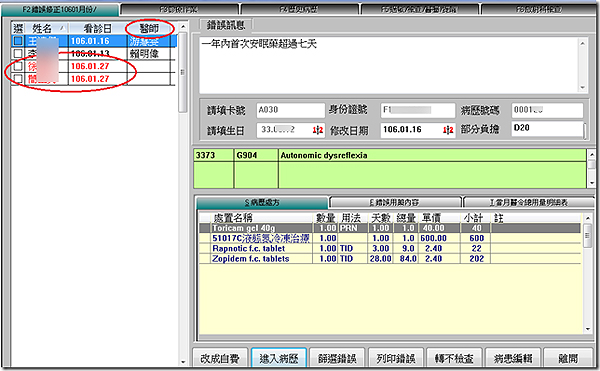Click the 看診日 column header
The image size is (600, 371).
(x=97, y=28)
